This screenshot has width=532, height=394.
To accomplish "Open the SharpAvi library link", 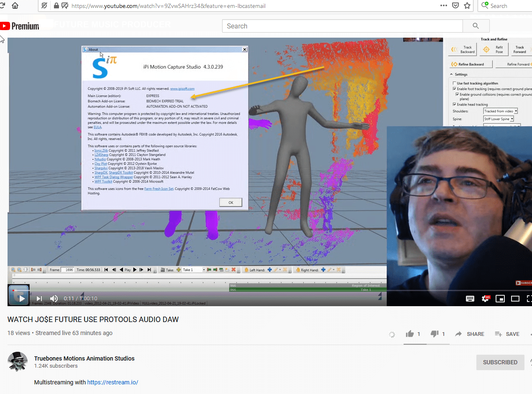I will coord(101,168).
